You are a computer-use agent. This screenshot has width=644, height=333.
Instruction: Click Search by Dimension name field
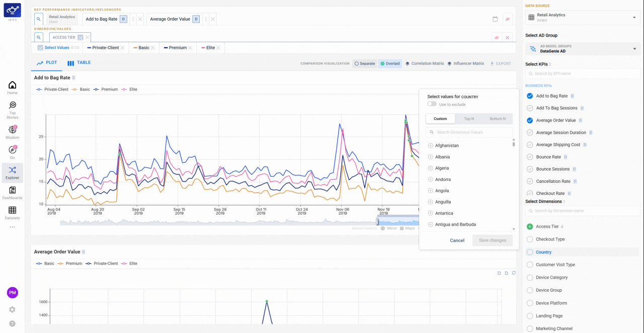tap(583, 211)
